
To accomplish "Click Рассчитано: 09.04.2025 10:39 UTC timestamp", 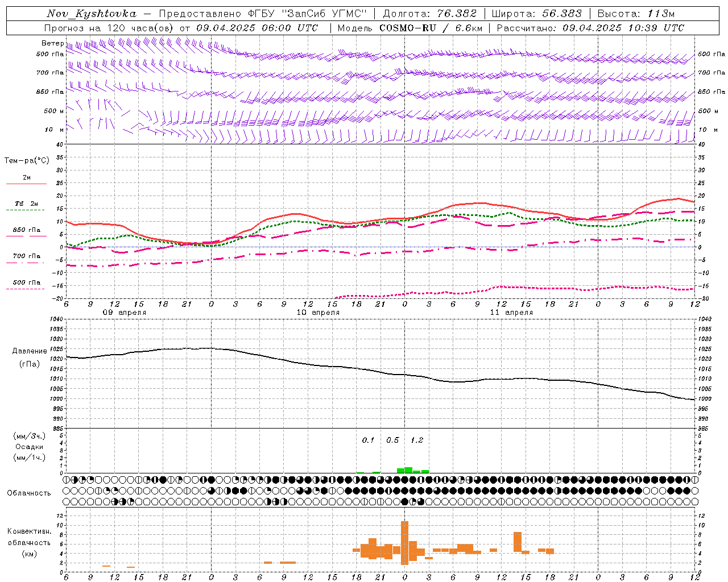I will click(590, 28).
